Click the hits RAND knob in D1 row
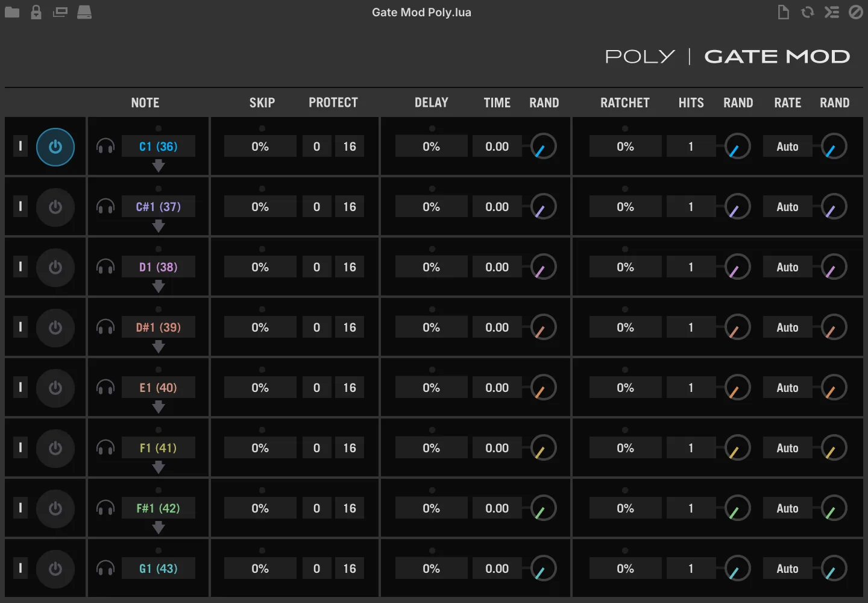 click(x=738, y=267)
